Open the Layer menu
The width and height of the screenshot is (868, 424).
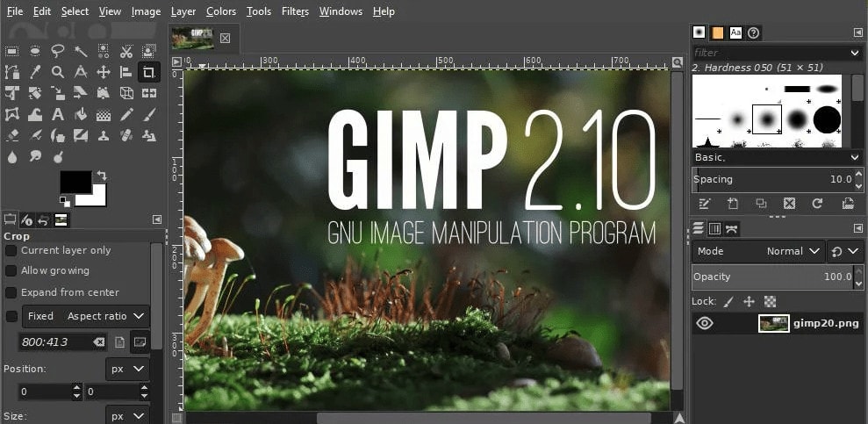point(183,11)
